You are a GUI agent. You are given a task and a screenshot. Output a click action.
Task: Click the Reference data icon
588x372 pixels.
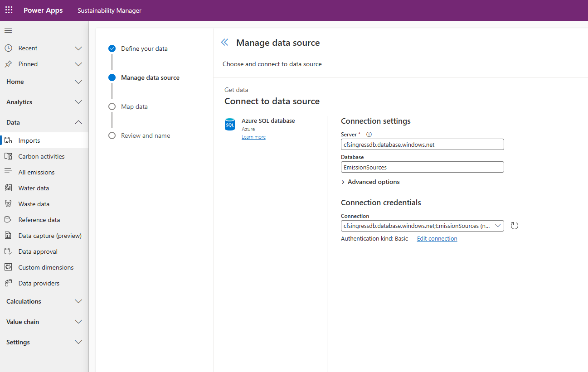(x=8, y=220)
